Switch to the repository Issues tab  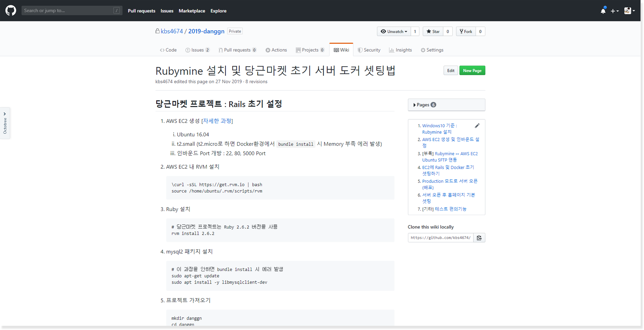[198, 50]
